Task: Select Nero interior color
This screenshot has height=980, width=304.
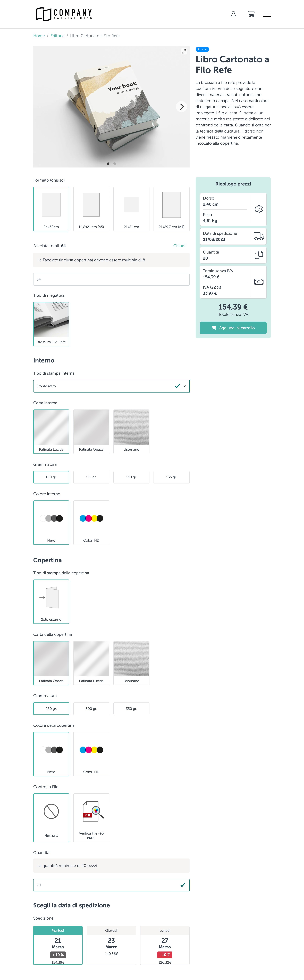Action: pos(51,523)
